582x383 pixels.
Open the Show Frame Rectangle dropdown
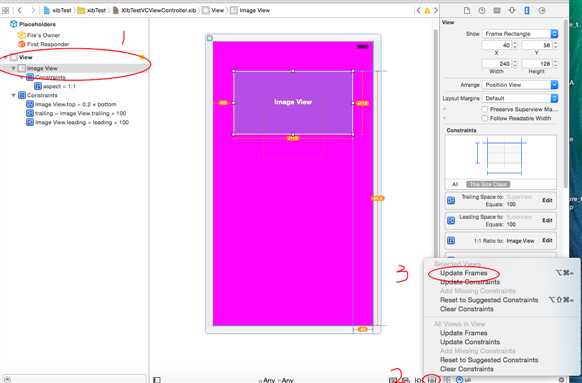520,34
